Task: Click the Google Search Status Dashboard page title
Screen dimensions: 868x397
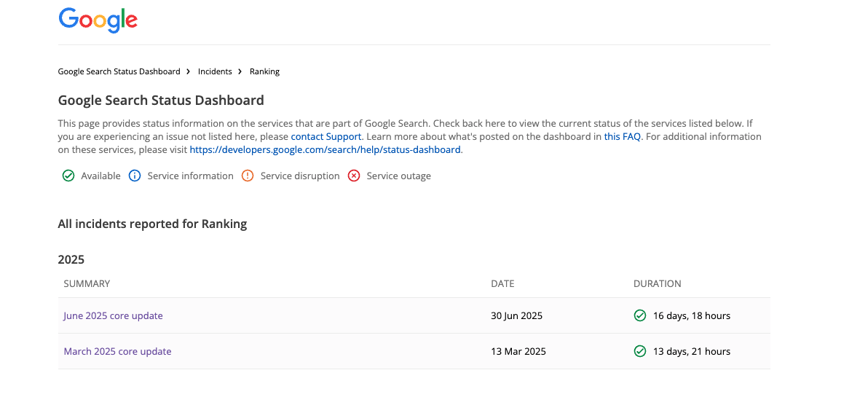Action: (x=161, y=101)
